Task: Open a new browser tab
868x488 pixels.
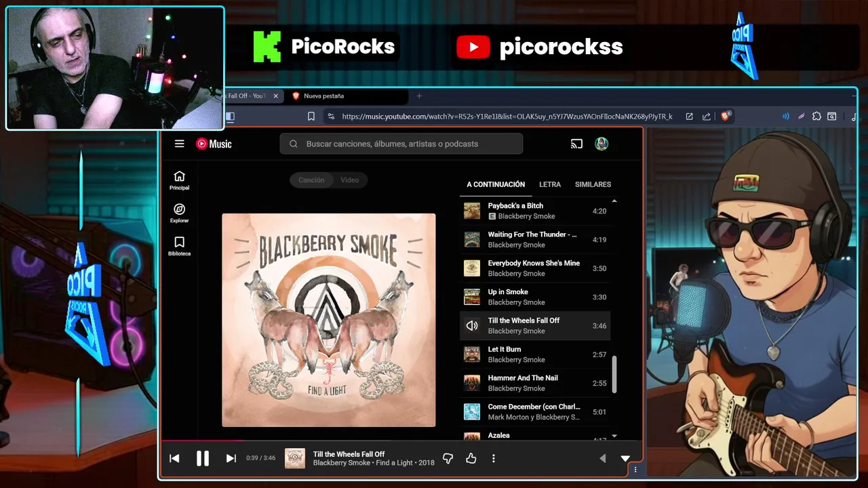Action: click(419, 96)
